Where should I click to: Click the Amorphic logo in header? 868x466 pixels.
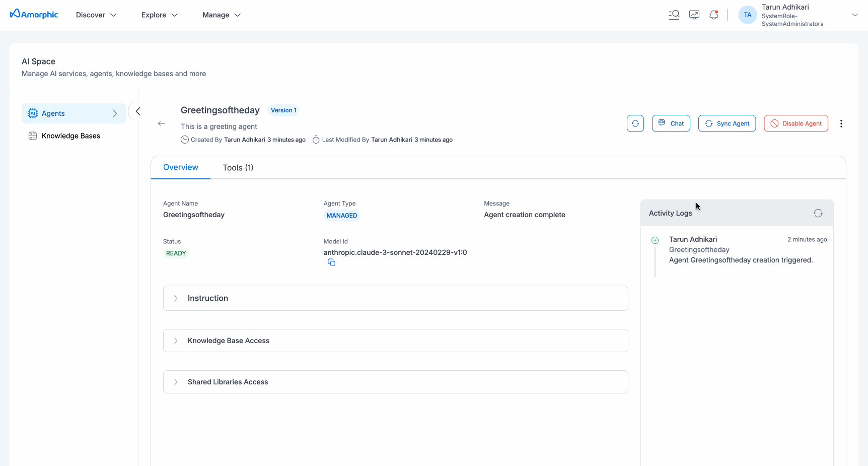[x=34, y=15]
